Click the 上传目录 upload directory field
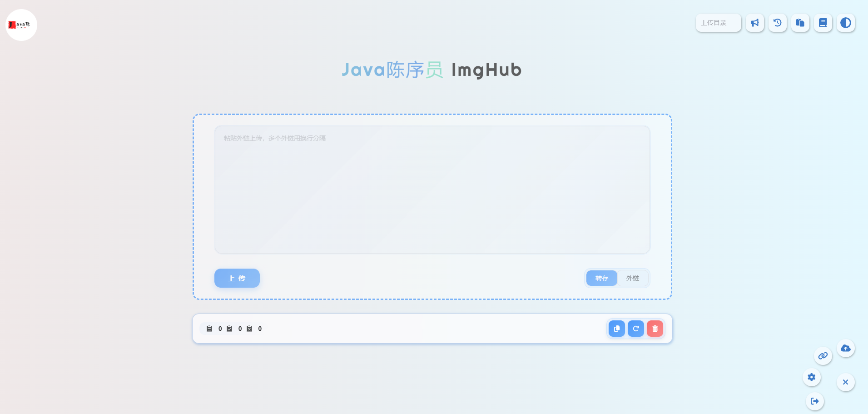868x414 pixels. pyautogui.click(x=718, y=23)
